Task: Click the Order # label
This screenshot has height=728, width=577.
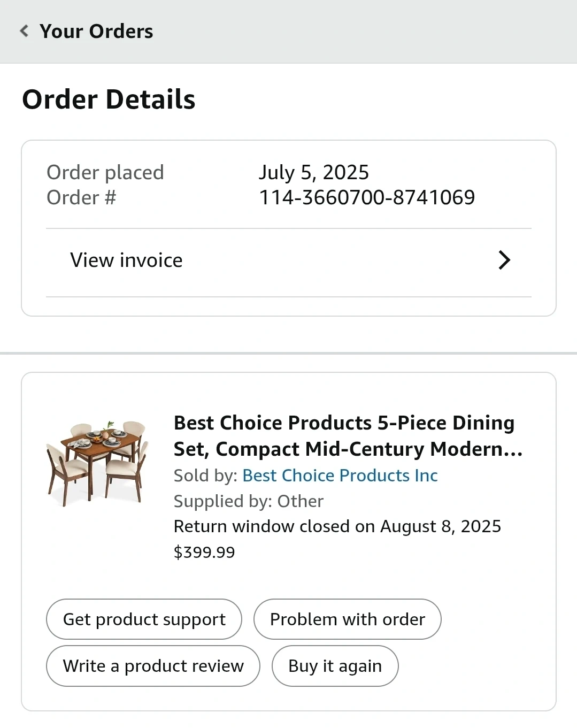Action: pyautogui.click(x=81, y=197)
